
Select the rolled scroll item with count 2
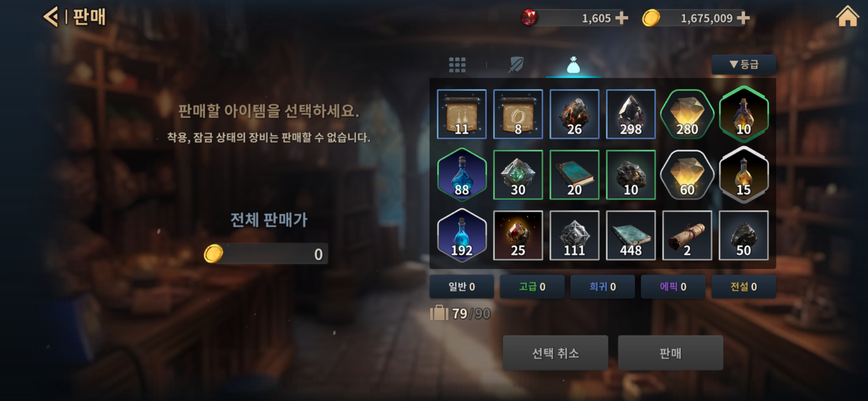tap(687, 235)
